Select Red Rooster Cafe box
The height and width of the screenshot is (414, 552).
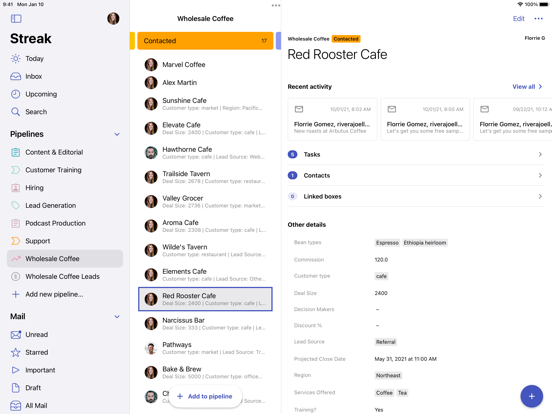point(205,299)
